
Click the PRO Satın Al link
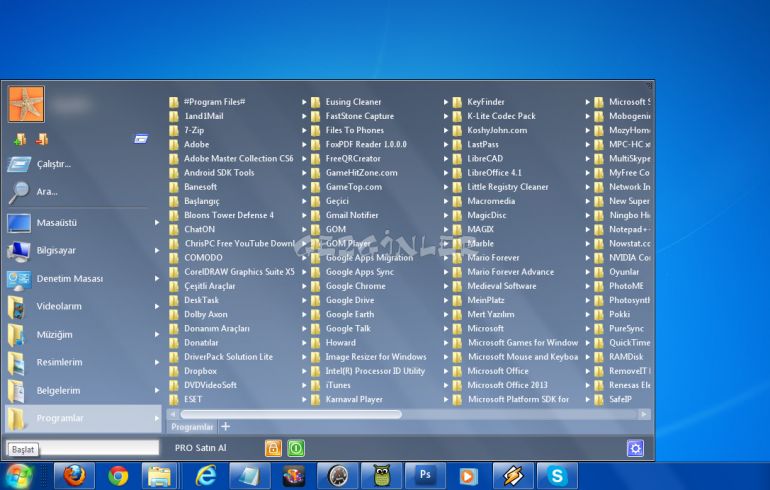[200, 448]
